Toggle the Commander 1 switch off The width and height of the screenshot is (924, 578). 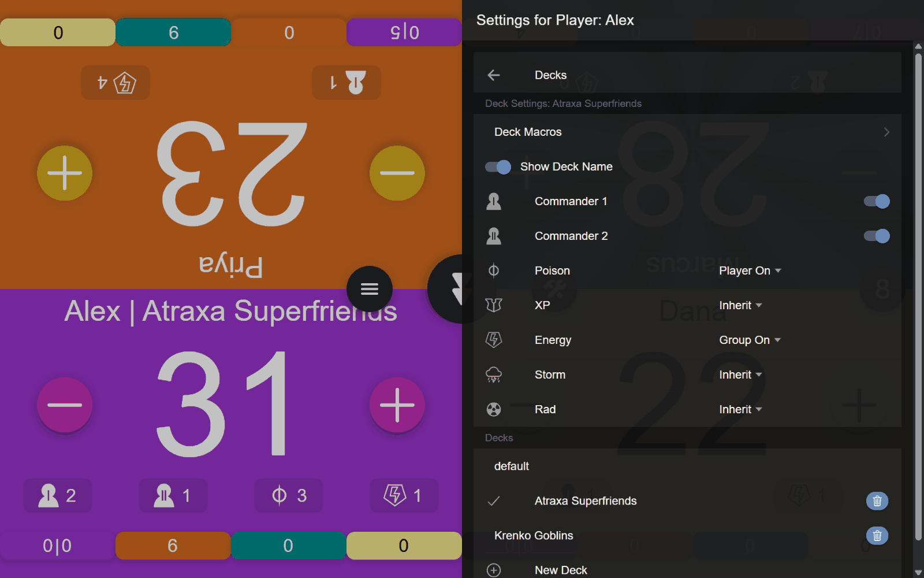point(877,201)
